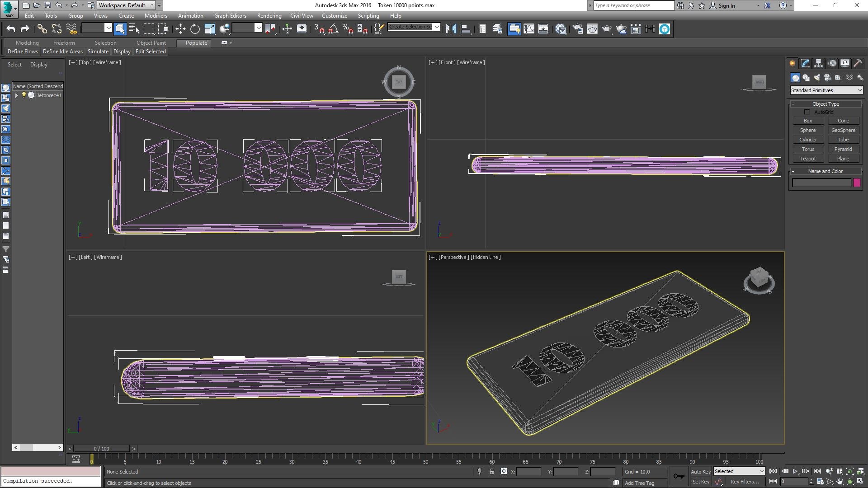Open the pink object color swatch

857,183
